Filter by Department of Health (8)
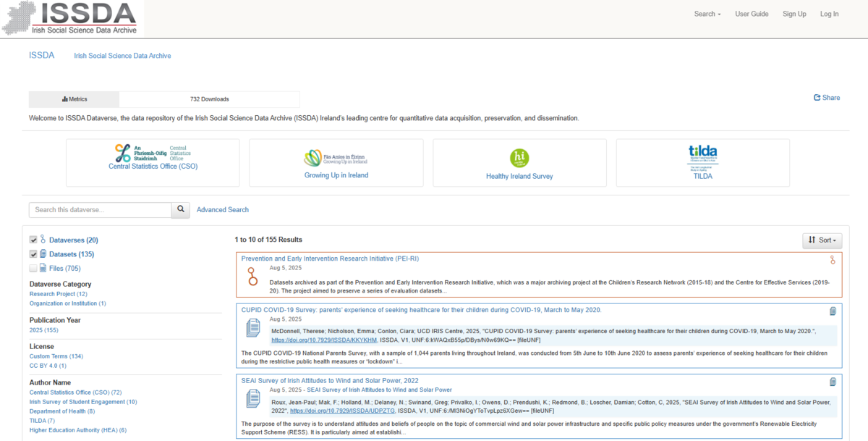The width and height of the screenshot is (868, 441). tap(62, 411)
